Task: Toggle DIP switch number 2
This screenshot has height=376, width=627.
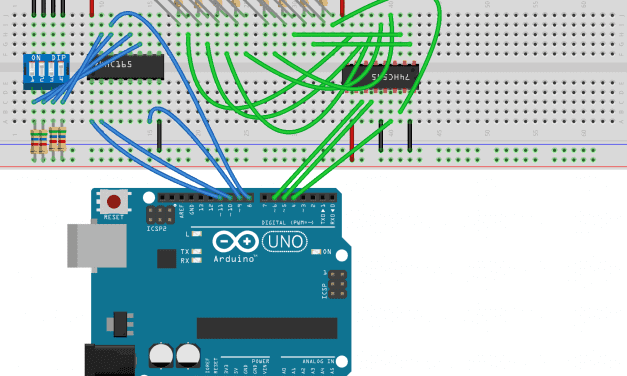Action: (x=42, y=70)
